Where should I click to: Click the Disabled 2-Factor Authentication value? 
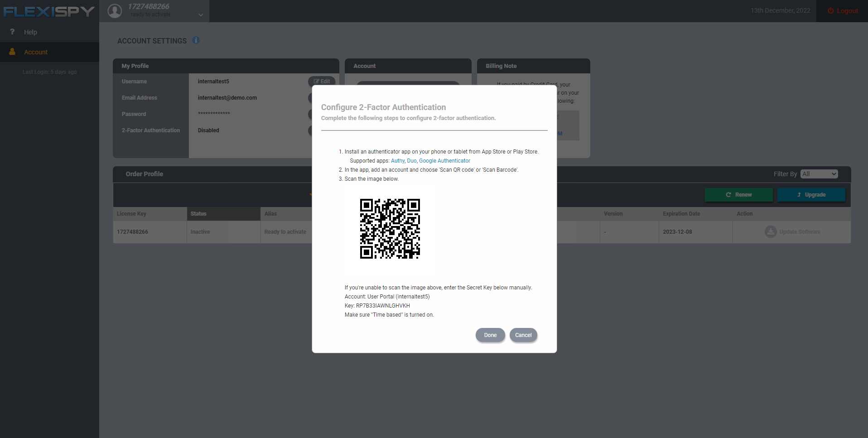pos(208,130)
